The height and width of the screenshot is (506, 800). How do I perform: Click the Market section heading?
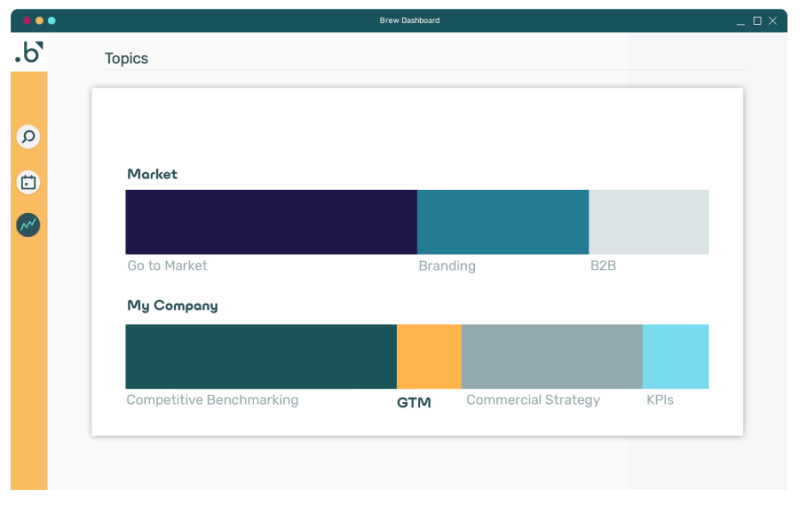pos(152,174)
